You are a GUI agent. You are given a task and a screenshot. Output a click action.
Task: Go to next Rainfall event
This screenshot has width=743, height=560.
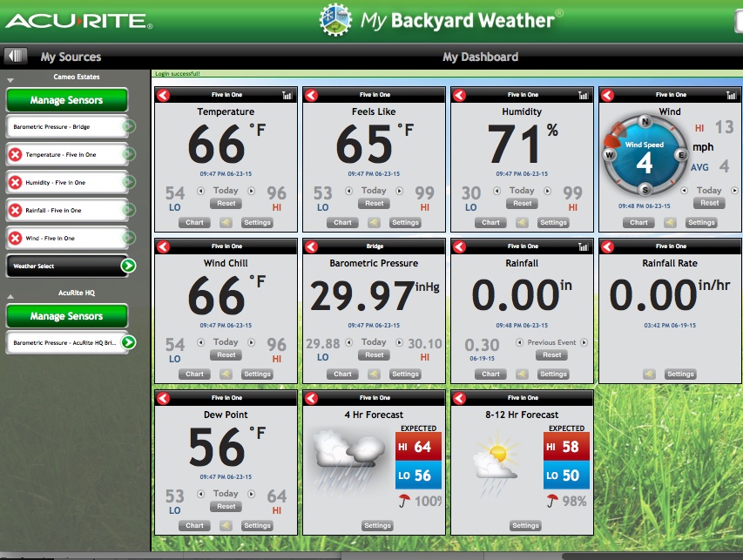584,342
